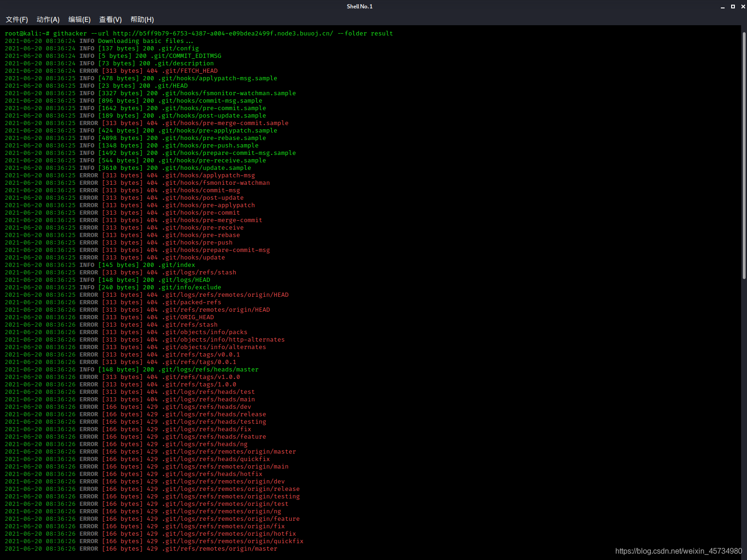Click .git/hooks/fsmonitor-watchman.sample path
Viewport: 747px width, 560px height.
coord(229,93)
